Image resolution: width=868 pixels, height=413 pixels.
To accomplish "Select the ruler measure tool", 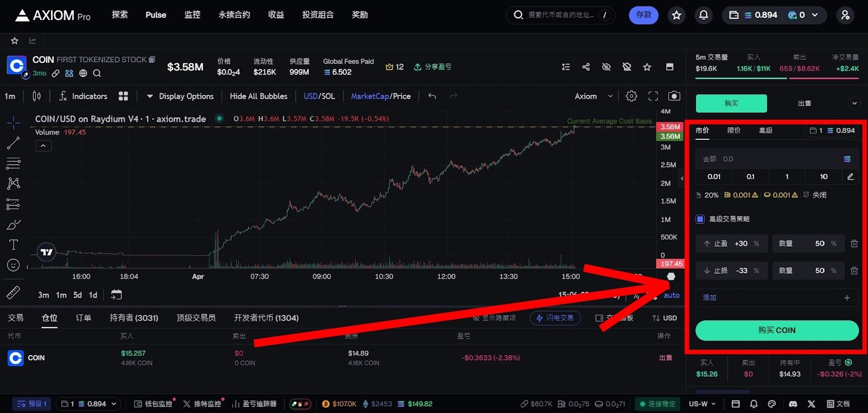I will (x=14, y=293).
